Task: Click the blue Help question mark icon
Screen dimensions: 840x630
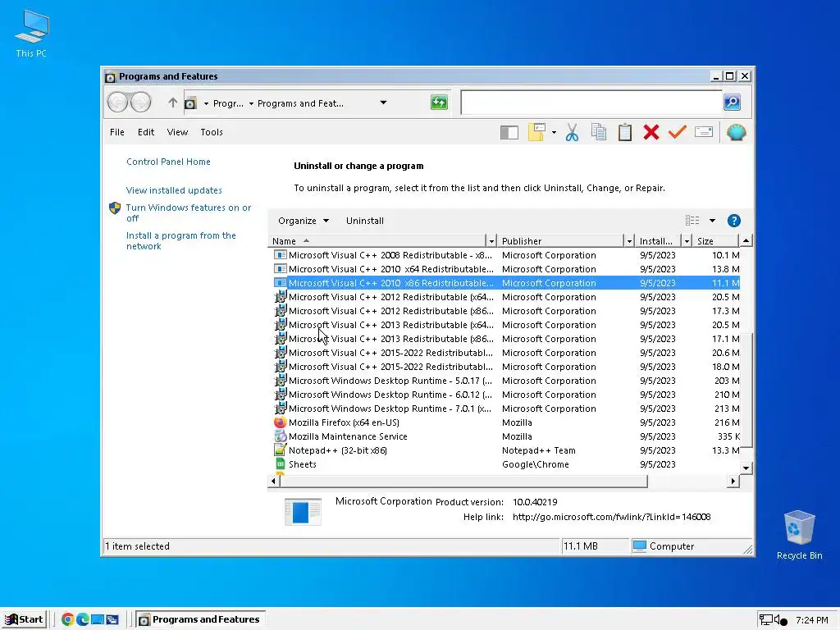Action: tap(734, 221)
